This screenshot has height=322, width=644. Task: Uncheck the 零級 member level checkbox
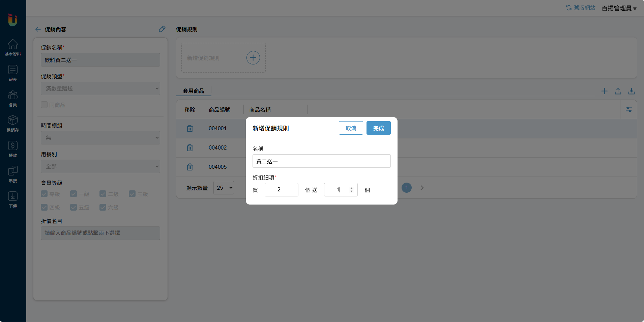pyautogui.click(x=44, y=194)
